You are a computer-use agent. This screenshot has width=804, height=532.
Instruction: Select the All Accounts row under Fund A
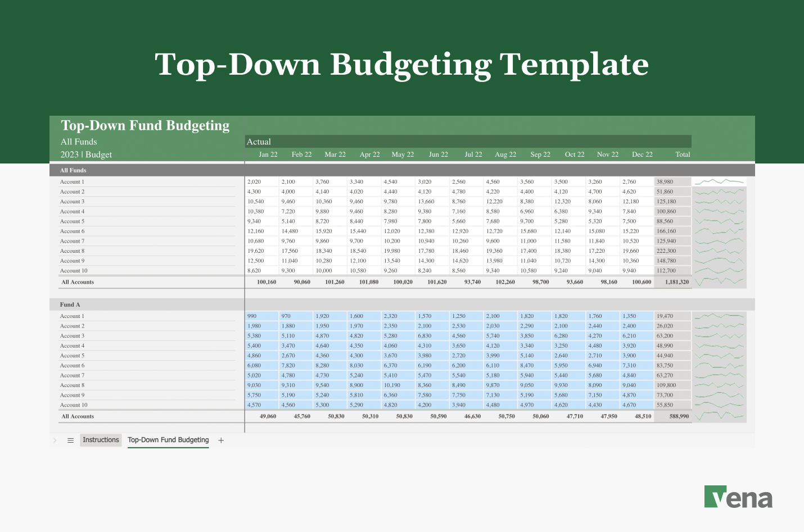[77, 416]
